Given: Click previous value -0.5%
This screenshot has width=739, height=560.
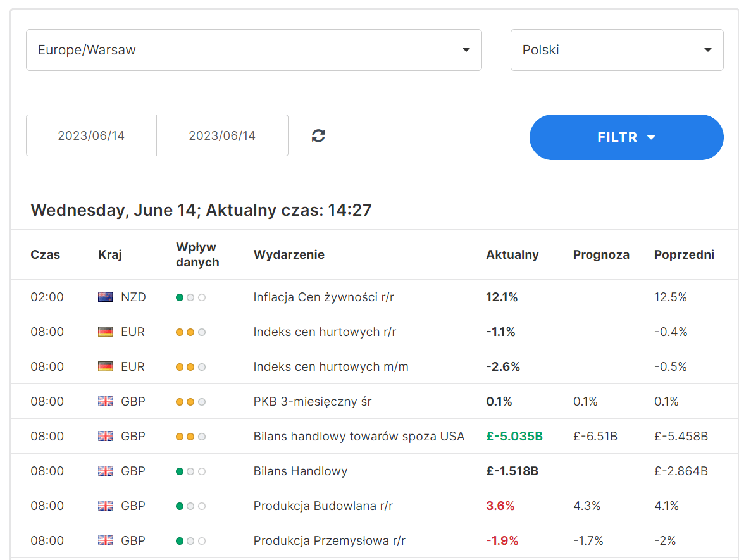Looking at the screenshot, I should tap(670, 367).
